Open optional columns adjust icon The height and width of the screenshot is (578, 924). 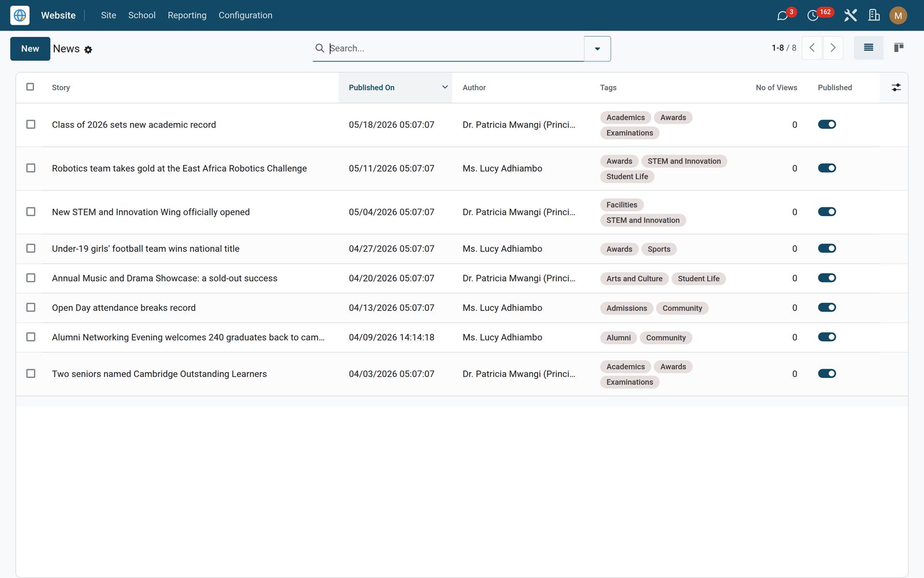click(x=896, y=87)
